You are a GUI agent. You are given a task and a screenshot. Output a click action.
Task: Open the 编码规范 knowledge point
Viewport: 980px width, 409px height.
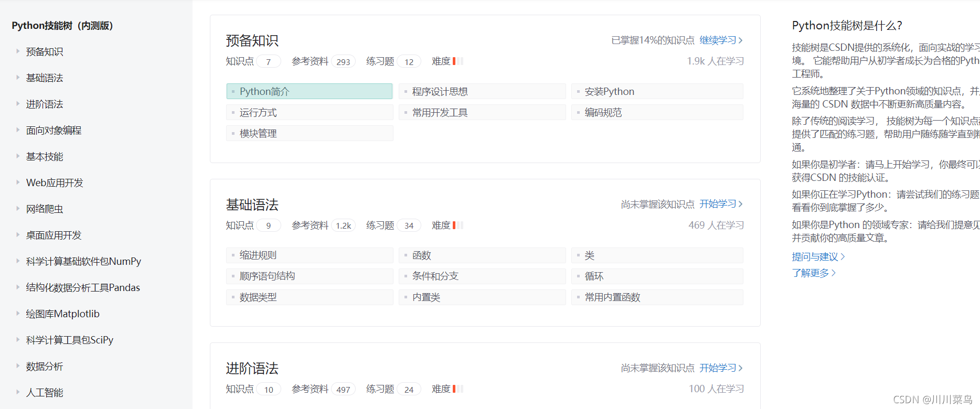click(x=657, y=112)
